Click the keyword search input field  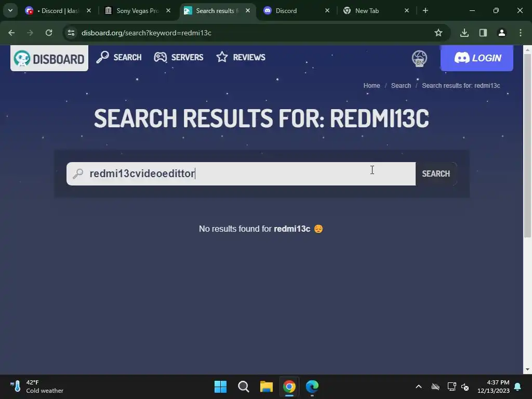tap(241, 174)
